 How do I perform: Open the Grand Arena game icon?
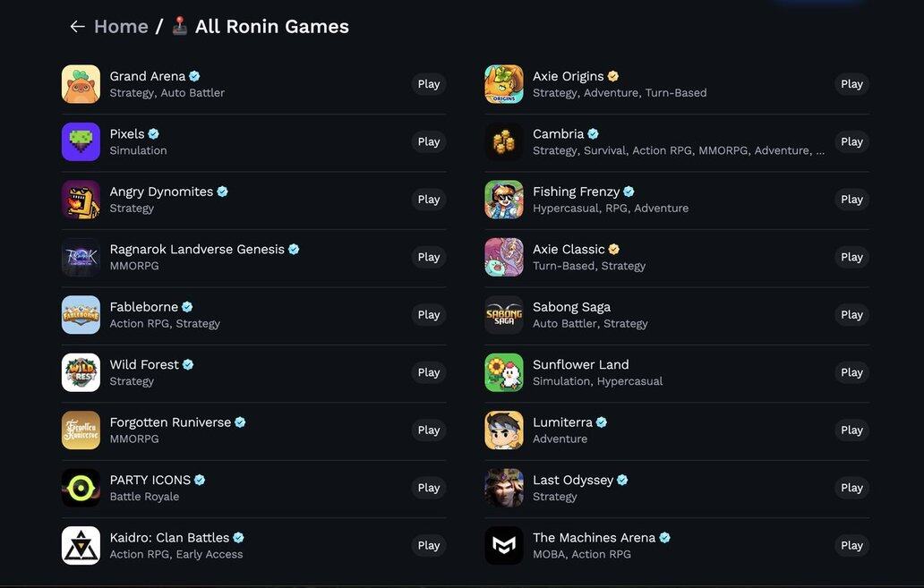point(81,84)
